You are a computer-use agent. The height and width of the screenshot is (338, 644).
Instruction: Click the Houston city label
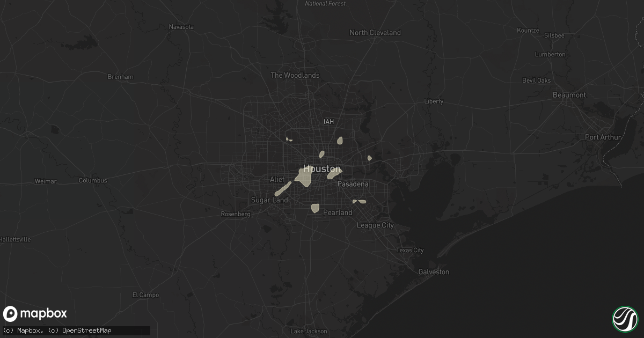coord(321,168)
